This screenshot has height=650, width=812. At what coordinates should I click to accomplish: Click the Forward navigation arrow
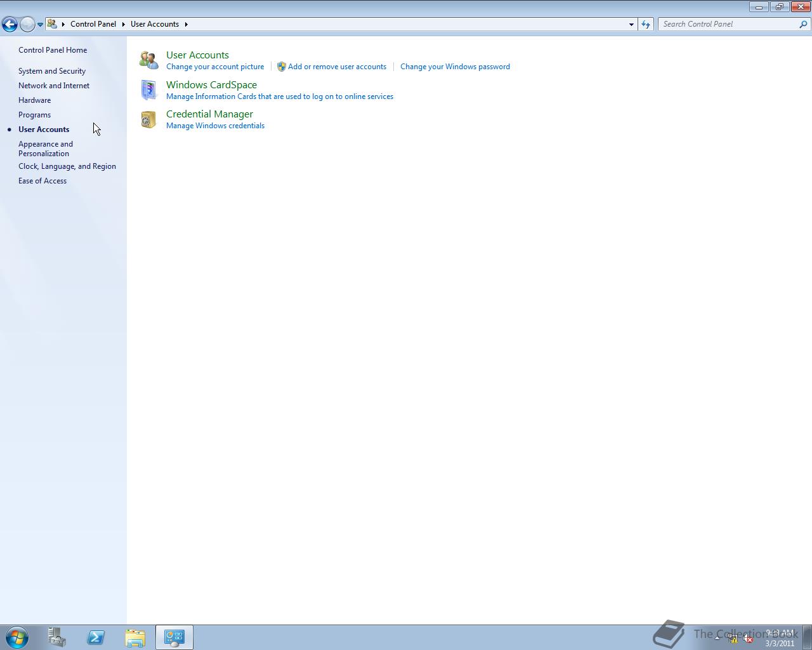[27, 24]
